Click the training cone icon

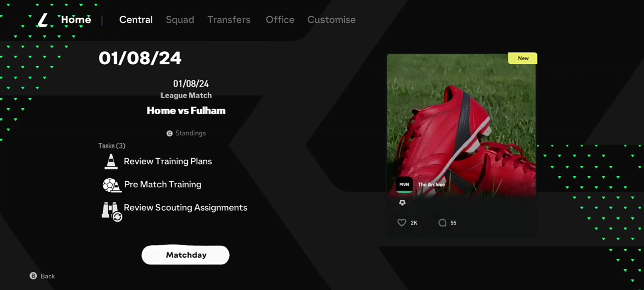pyautogui.click(x=111, y=161)
